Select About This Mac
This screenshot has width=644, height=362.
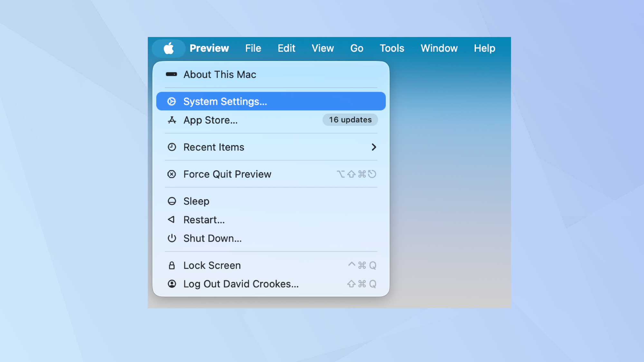[x=220, y=74]
